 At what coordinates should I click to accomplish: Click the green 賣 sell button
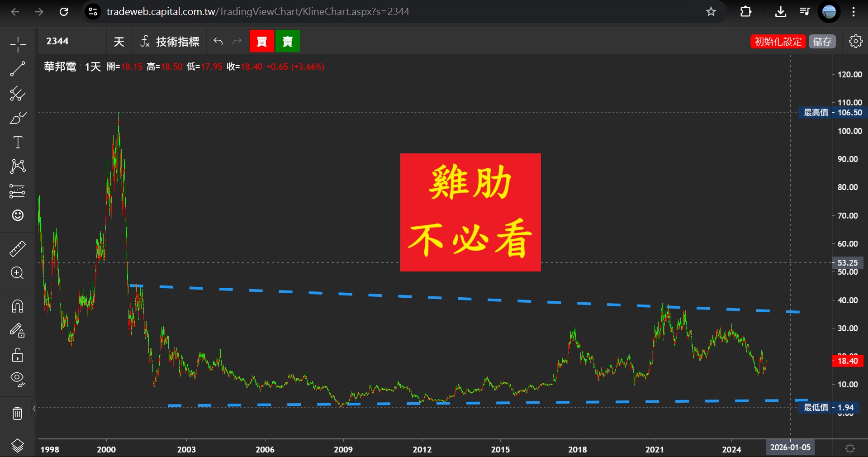288,41
